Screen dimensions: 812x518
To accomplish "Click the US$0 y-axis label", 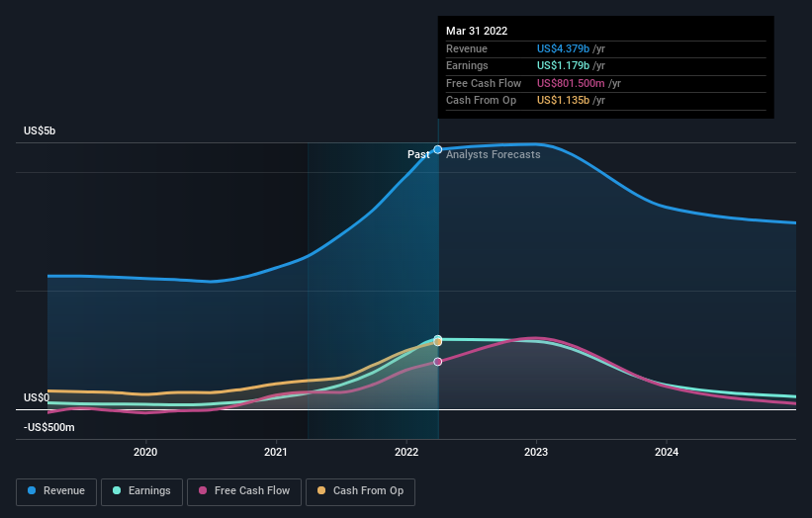I will [x=37, y=397].
